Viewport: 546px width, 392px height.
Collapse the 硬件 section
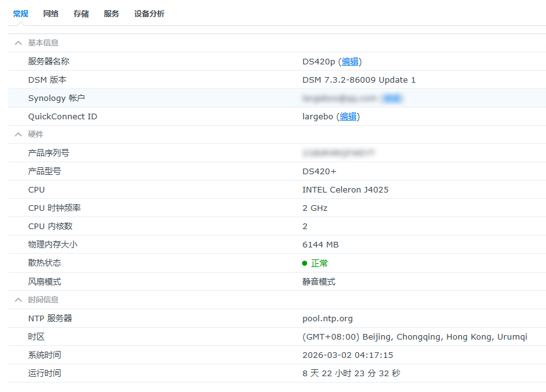18,134
